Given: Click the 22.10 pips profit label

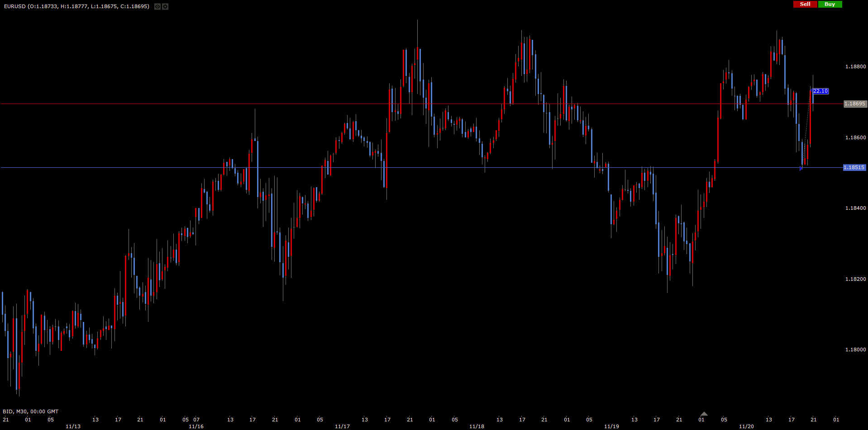Looking at the screenshot, I should pos(820,91).
